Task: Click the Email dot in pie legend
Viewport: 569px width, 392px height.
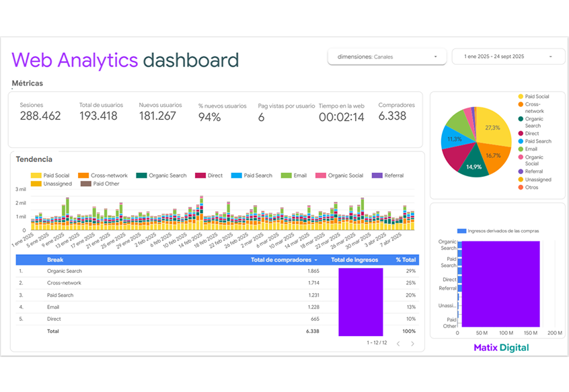Action: pyautogui.click(x=521, y=149)
